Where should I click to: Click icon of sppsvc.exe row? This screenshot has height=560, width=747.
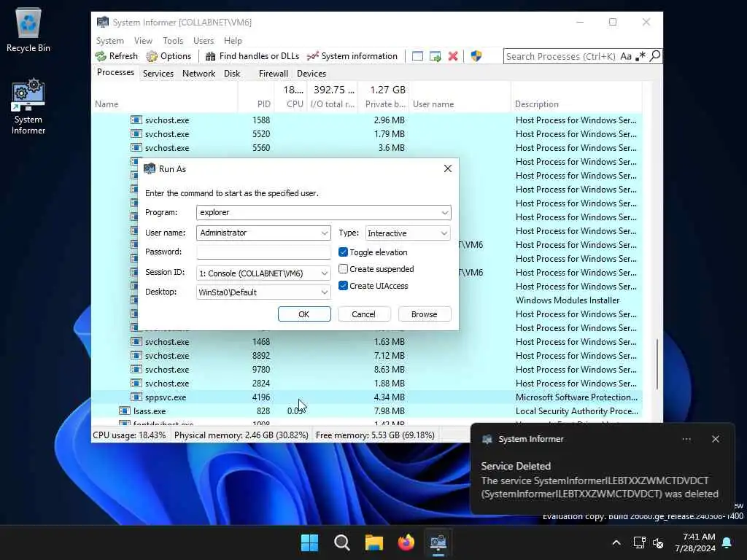136,397
